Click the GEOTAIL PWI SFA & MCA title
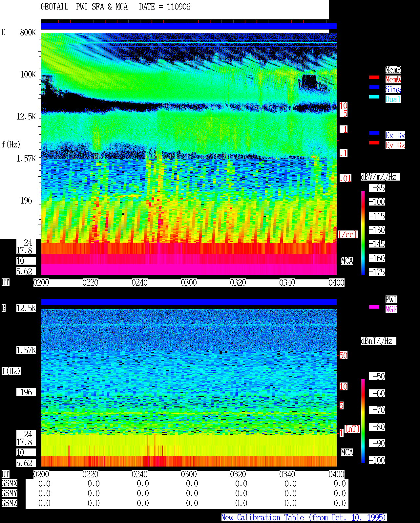Image resolution: width=420 pixels, height=523 pixels. pos(84,7)
